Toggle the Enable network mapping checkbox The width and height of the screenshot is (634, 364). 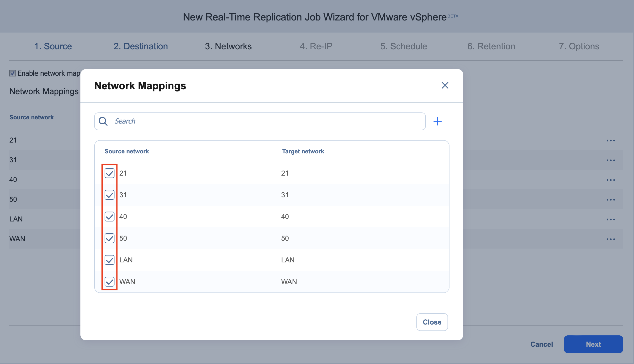tap(13, 73)
